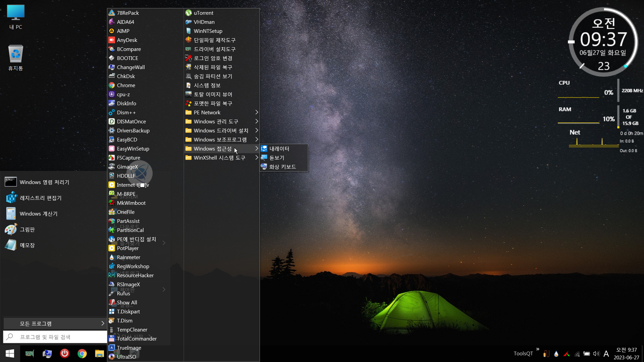The image size is (644, 362).
Task: Open PartAssist from the programs list
Action: click(145, 221)
